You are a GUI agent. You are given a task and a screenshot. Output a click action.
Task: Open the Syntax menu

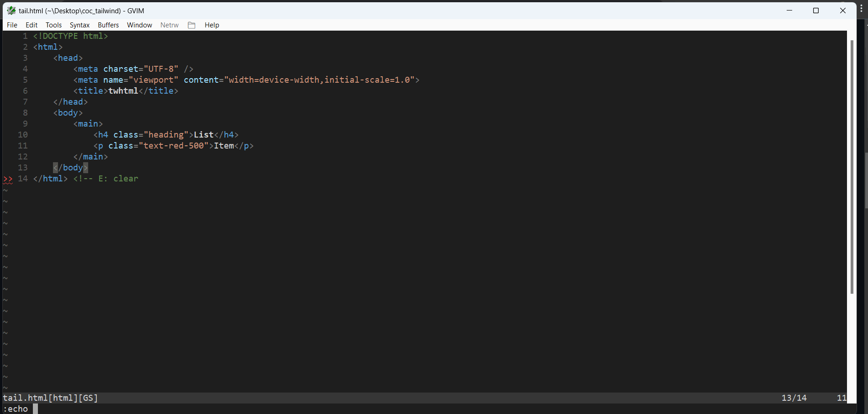(x=79, y=25)
